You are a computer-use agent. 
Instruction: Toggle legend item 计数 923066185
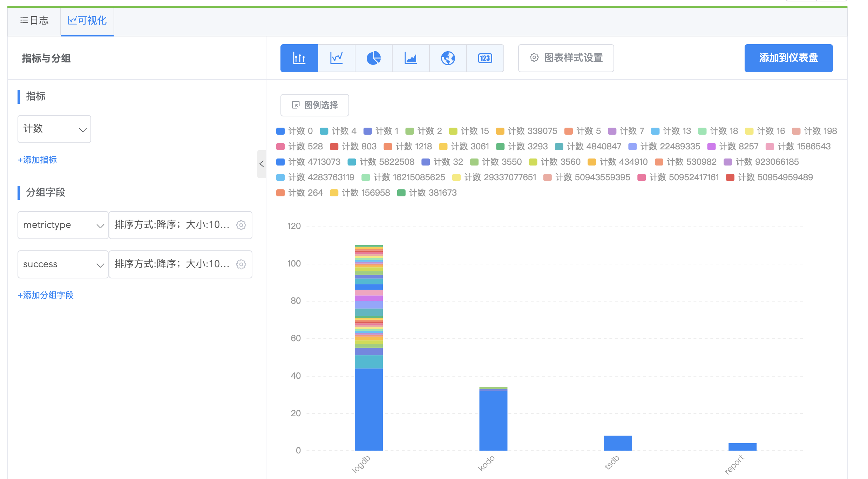[x=761, y=162]
